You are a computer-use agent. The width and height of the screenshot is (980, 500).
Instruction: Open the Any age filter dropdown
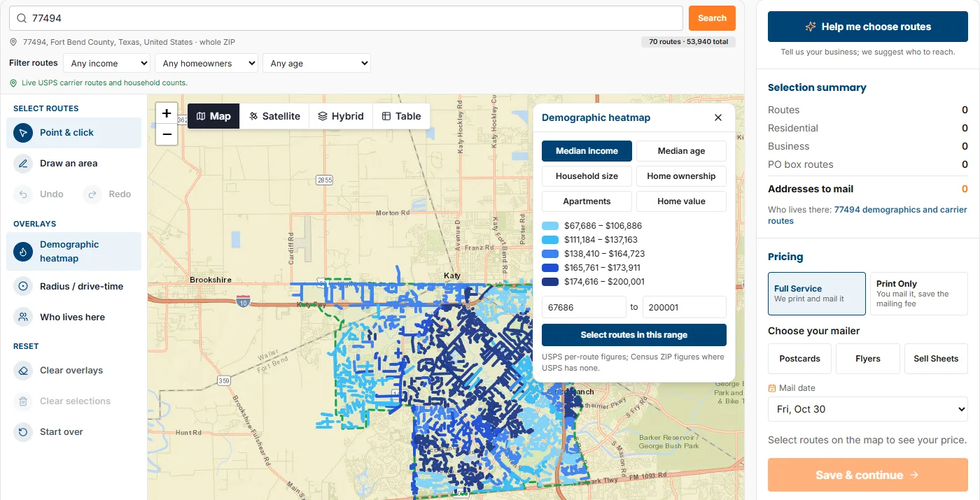coord(316,63)
